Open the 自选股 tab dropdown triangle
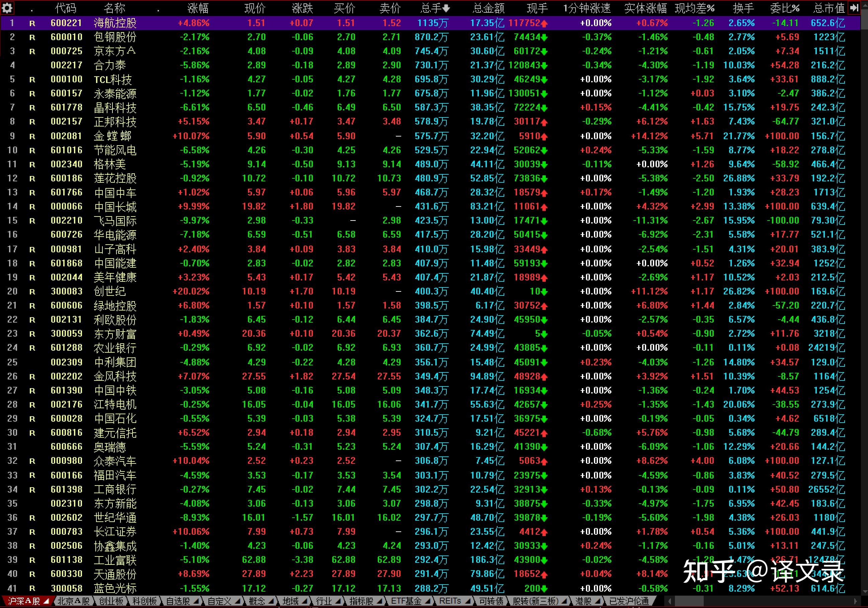868x608 pixels. 197,601
